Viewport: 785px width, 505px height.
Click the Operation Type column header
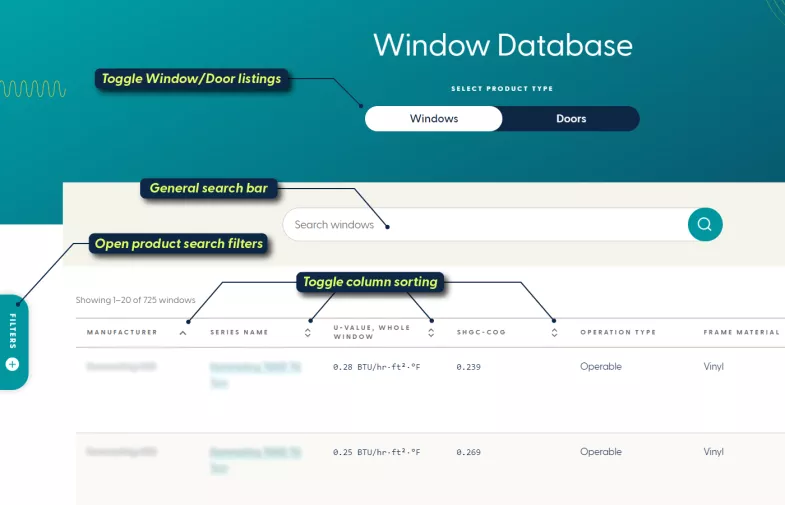[x=618, y=333]
